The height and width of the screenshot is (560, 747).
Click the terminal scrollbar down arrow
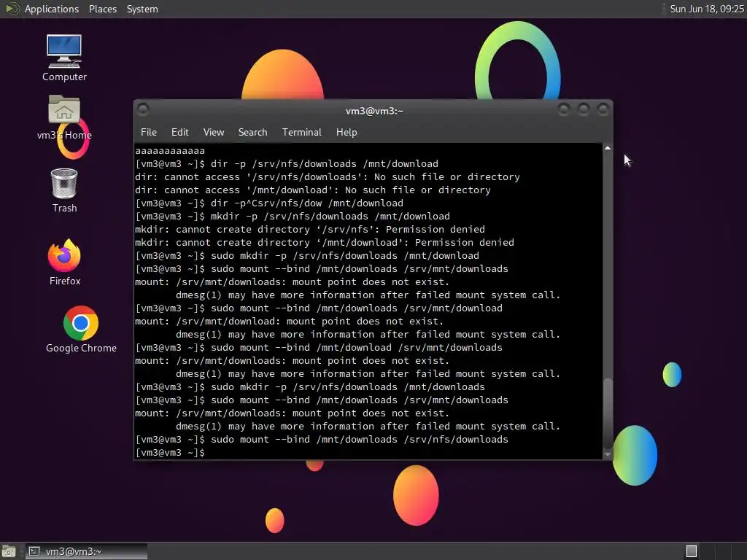608,455
